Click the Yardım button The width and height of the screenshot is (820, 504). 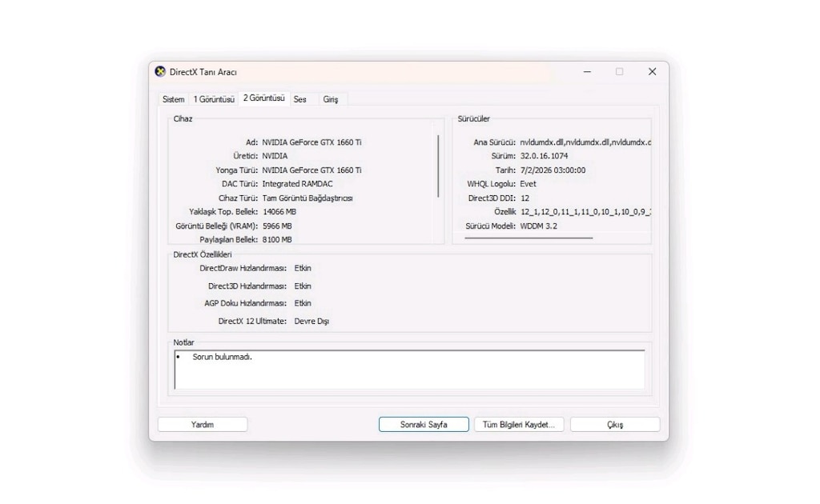pos(203,425)
